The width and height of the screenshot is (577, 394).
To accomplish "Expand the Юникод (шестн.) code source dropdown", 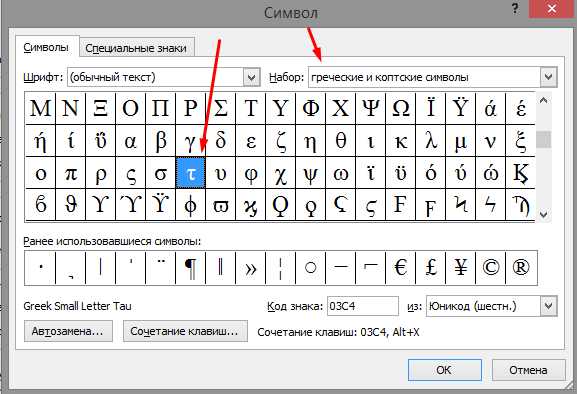I will coord(548,306).
